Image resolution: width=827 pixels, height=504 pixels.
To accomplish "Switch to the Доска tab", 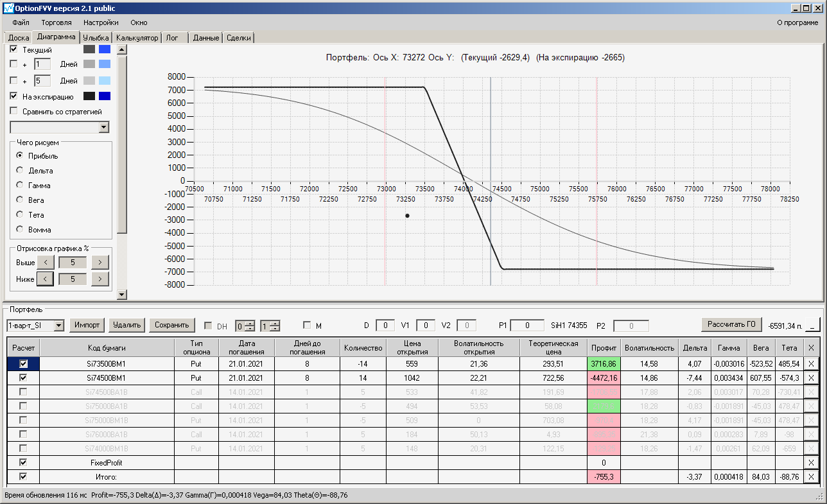I will (19, 38).
